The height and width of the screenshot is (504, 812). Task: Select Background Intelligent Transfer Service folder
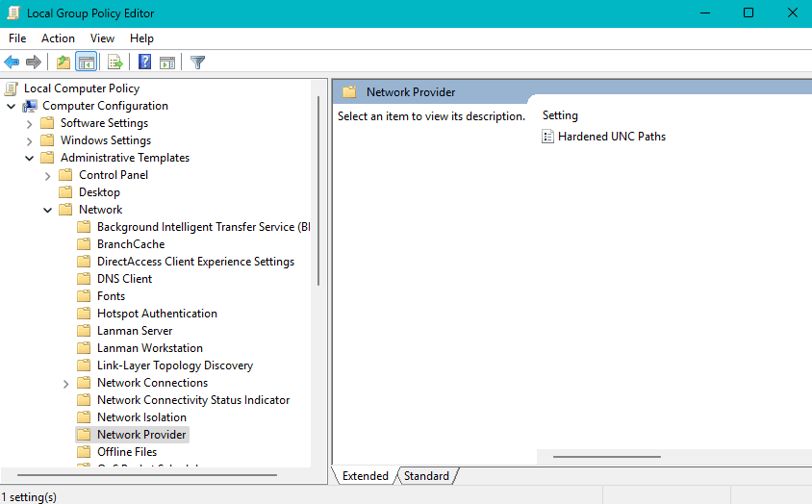204,227
